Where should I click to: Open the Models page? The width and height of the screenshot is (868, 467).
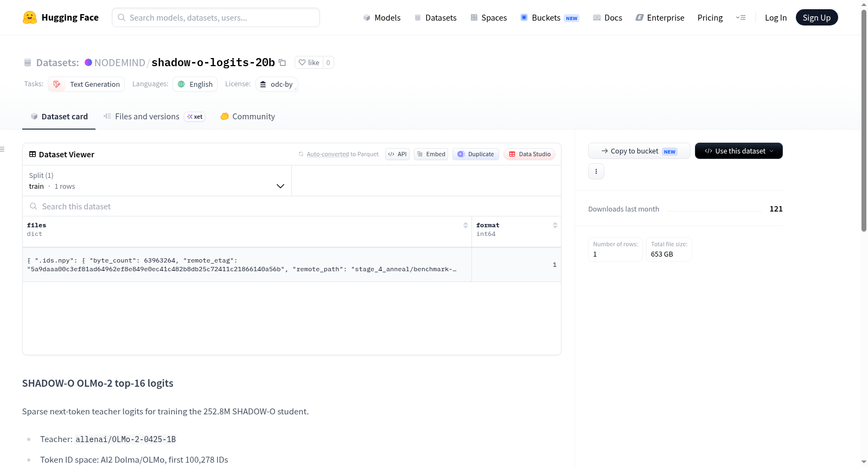[x=382, y=17]
